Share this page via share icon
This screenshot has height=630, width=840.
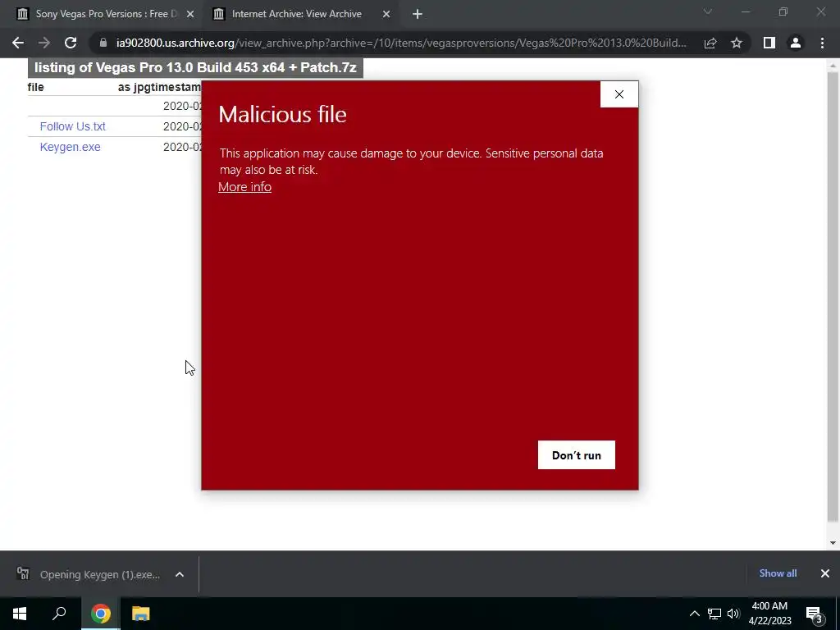coord(710,43)
